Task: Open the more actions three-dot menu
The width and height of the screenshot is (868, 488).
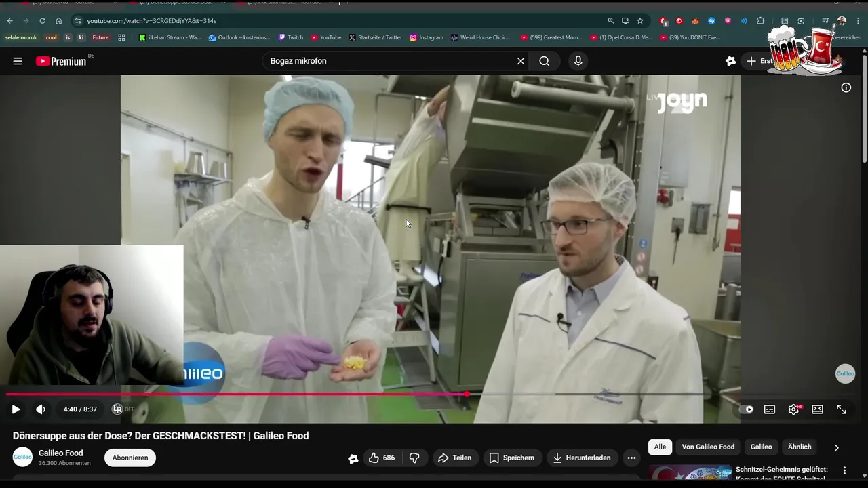Action: 631,457
